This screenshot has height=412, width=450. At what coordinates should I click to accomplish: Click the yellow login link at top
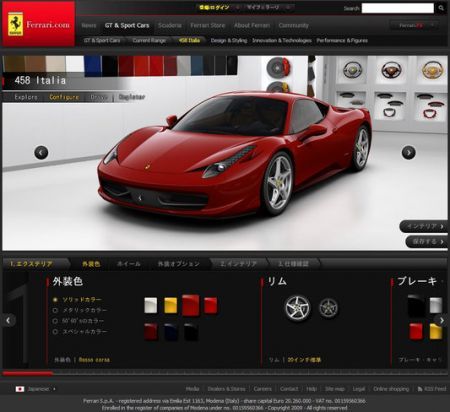pyautogui.click(x=214, y=7)
